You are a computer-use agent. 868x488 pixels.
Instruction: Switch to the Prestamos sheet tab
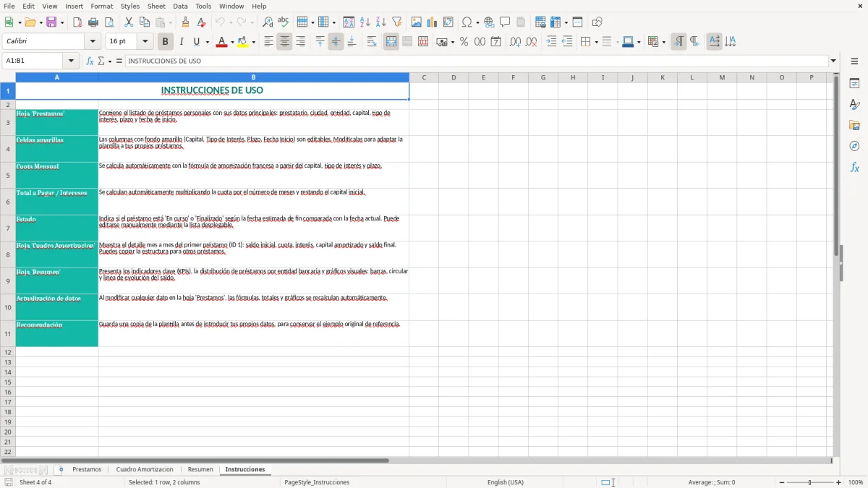click(87, 470)
